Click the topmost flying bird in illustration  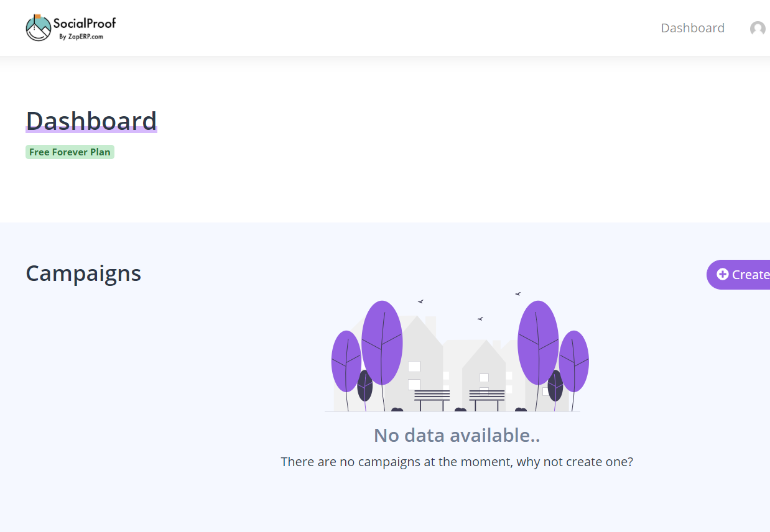(x=517, y=294)
